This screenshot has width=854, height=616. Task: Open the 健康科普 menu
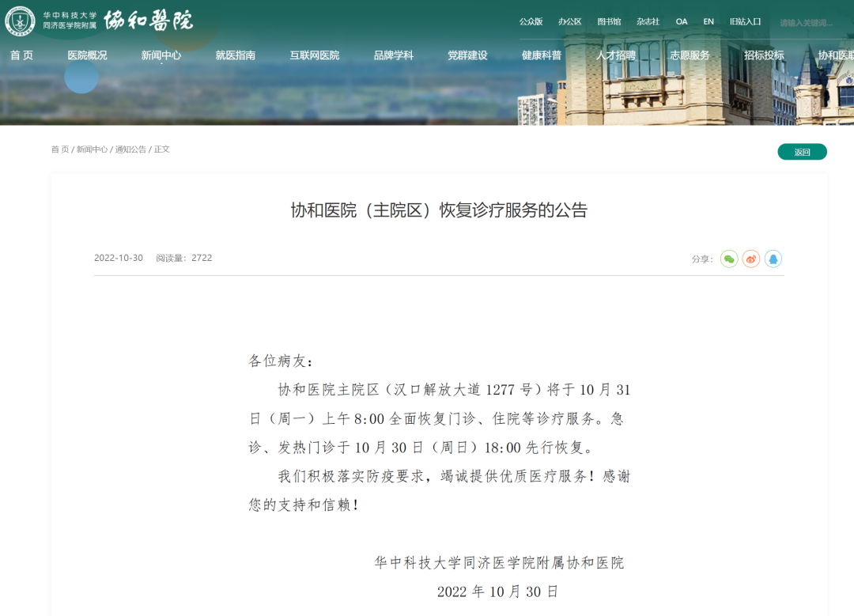pos(542,55)
